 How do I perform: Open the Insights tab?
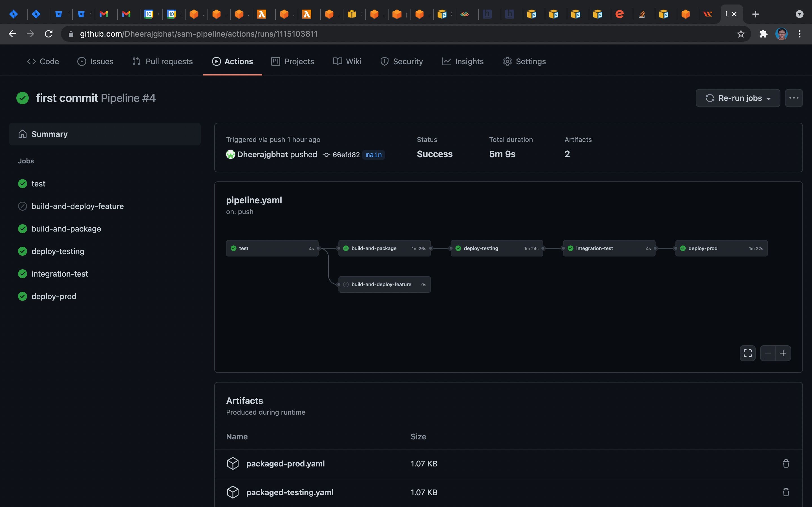point(463,61)
